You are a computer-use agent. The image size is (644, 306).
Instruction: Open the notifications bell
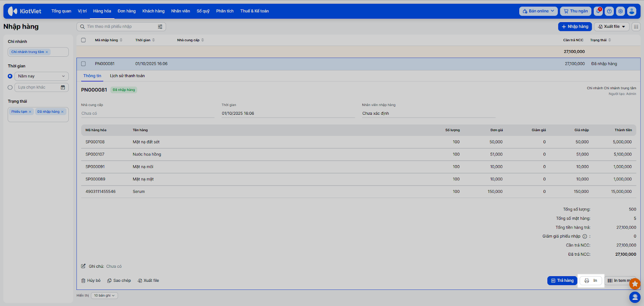[599, 11]
